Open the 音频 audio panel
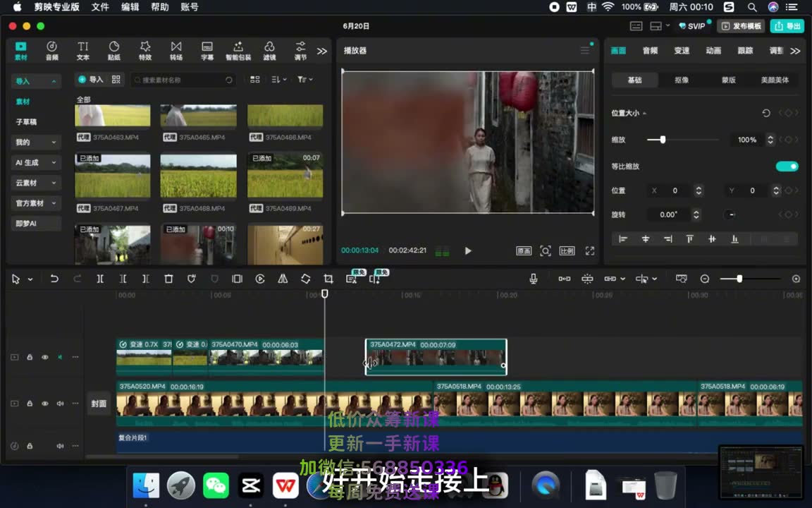Image resolution: width=812 pixels, height=508 pixels. [51, 51]
